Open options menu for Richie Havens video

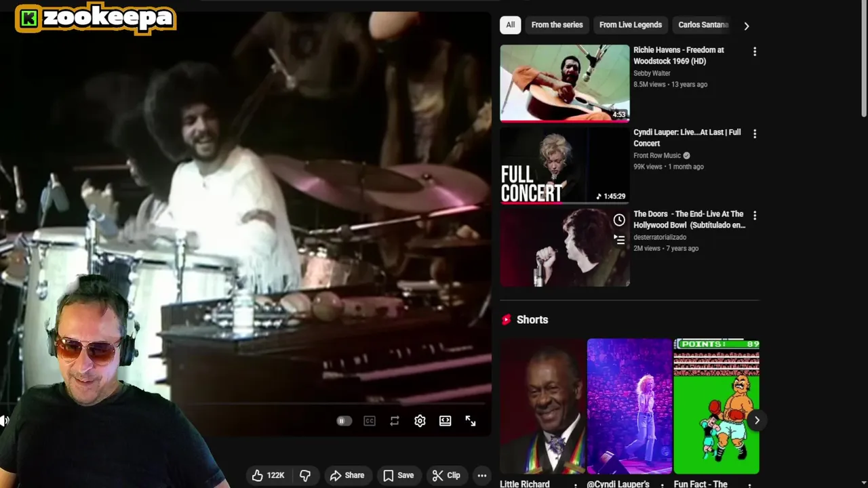[755, 52]
